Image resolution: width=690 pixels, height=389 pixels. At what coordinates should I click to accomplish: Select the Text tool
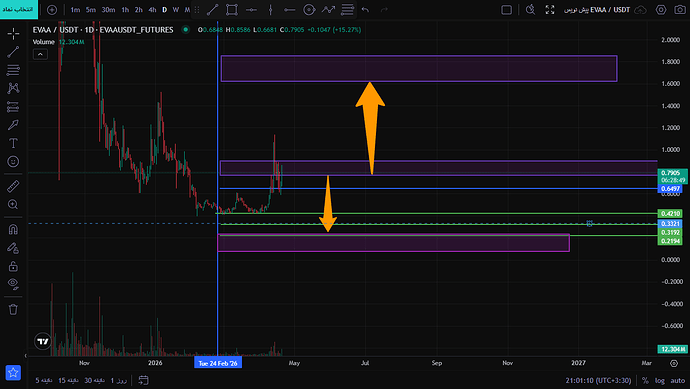pyautogui.click(x=13, y=143)
